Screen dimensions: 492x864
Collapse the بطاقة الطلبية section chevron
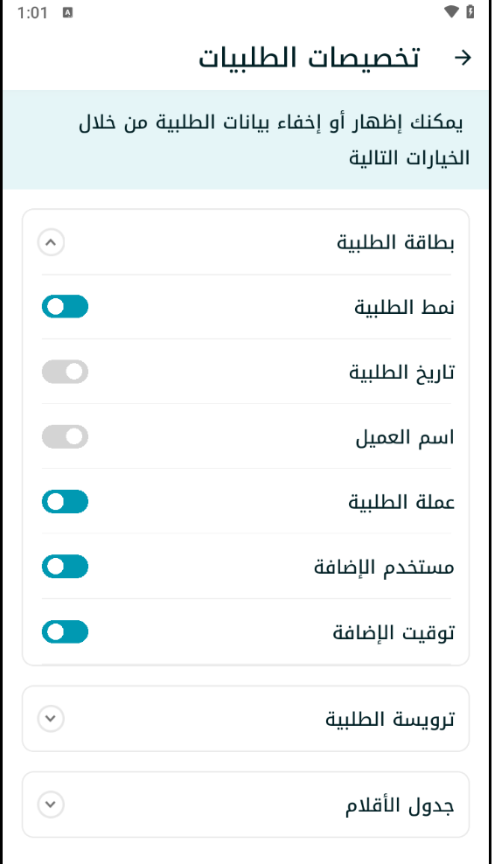[51, 242]
